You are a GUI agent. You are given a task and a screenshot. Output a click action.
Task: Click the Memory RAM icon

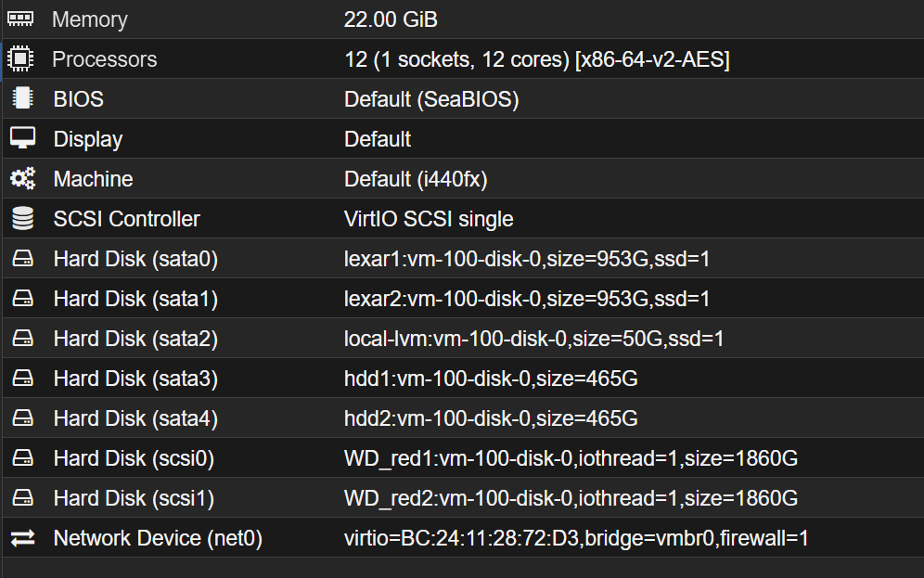point(20,19)
